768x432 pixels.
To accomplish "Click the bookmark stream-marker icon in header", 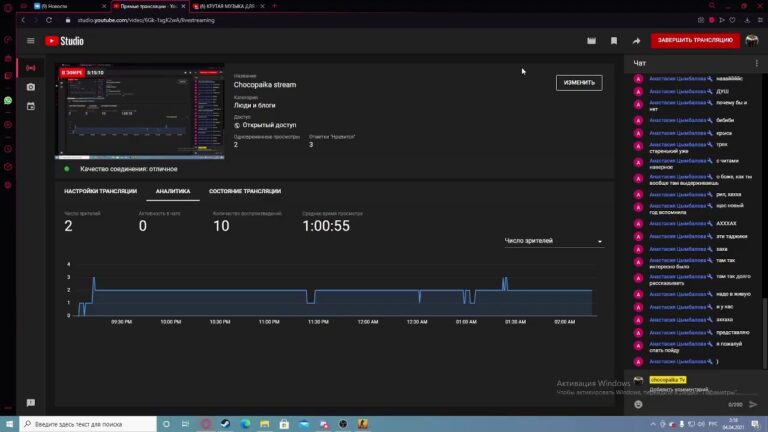I will 614,41.
